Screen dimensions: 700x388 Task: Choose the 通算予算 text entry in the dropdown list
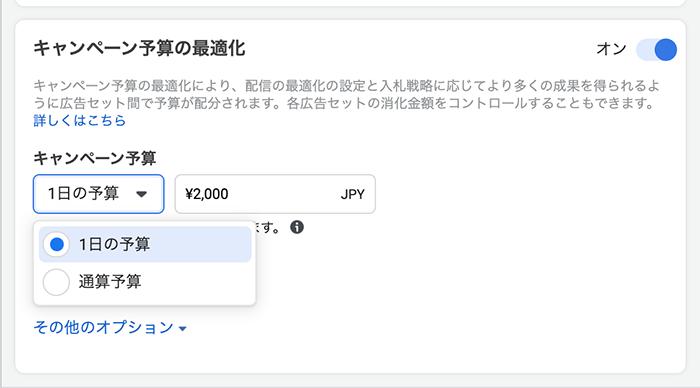[x=110, y=282]
